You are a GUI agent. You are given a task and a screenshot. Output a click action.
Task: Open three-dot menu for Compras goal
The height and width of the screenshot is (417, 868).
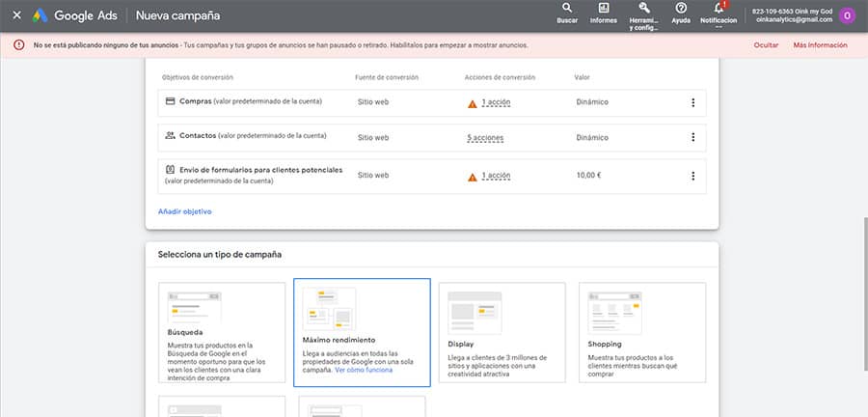click(x=692, y=102)
